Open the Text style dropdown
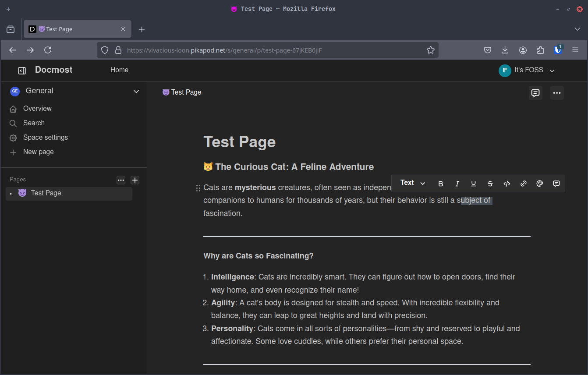This screenshot has height=375, width=588. tap(411, 183)
